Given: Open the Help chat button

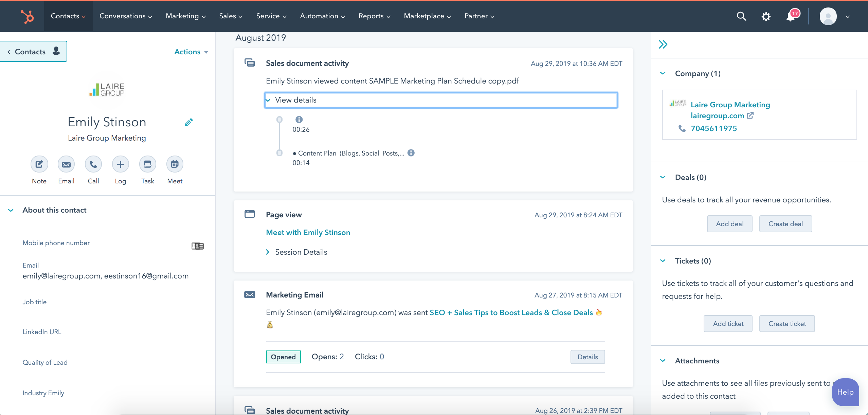Looking at the screenshot, I should click(845, 392).
